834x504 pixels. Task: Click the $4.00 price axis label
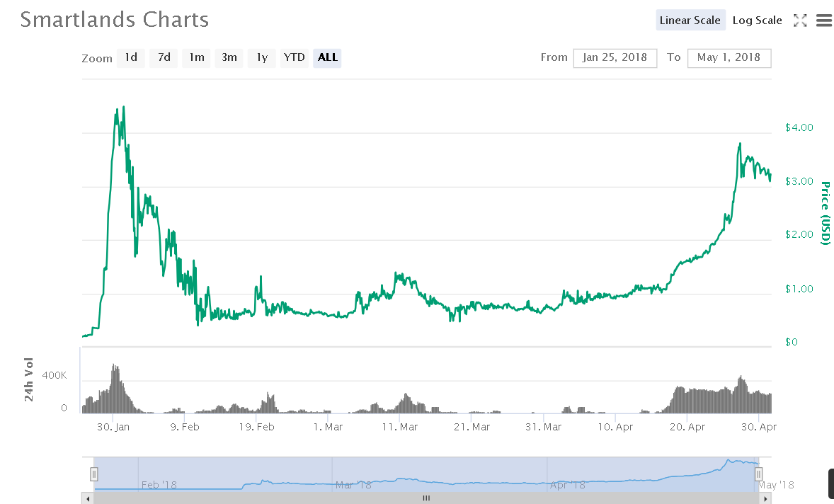[799, 127]
